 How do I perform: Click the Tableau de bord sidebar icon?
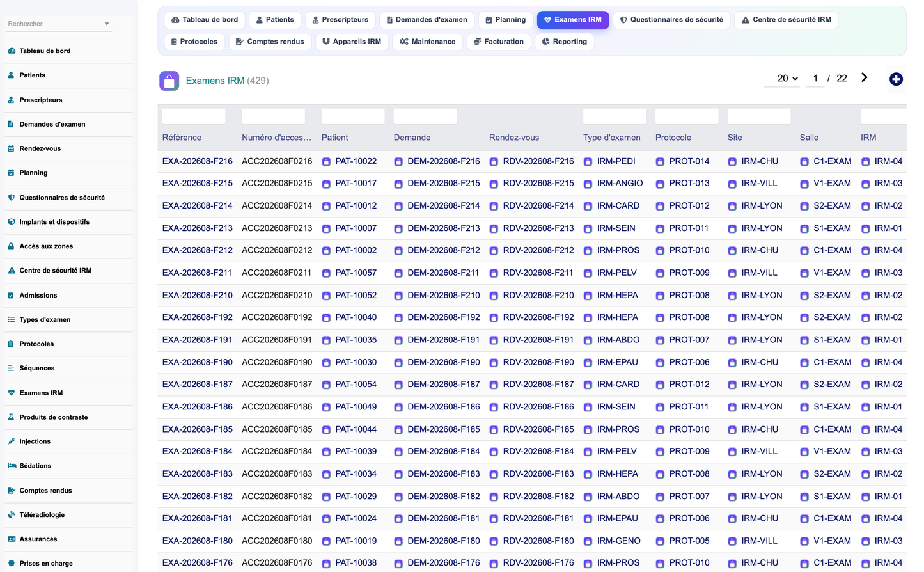(12, 51)
